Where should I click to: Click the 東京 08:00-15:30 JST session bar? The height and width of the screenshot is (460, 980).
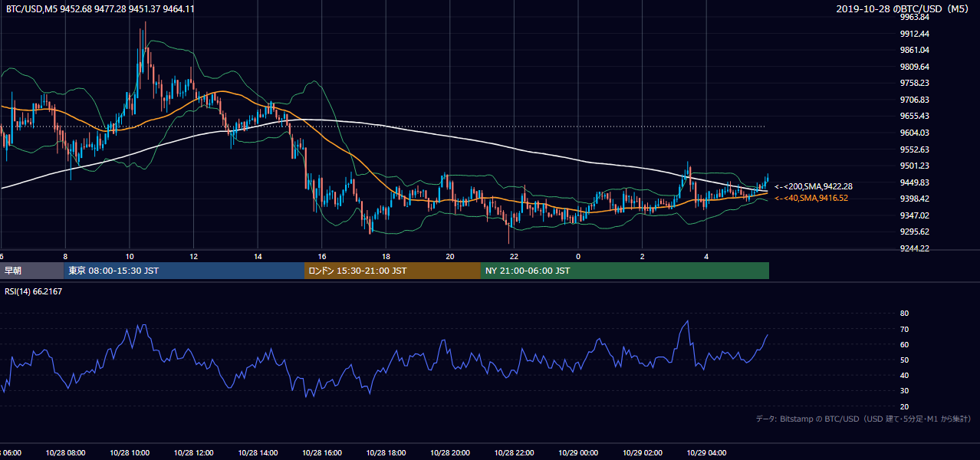183,271
